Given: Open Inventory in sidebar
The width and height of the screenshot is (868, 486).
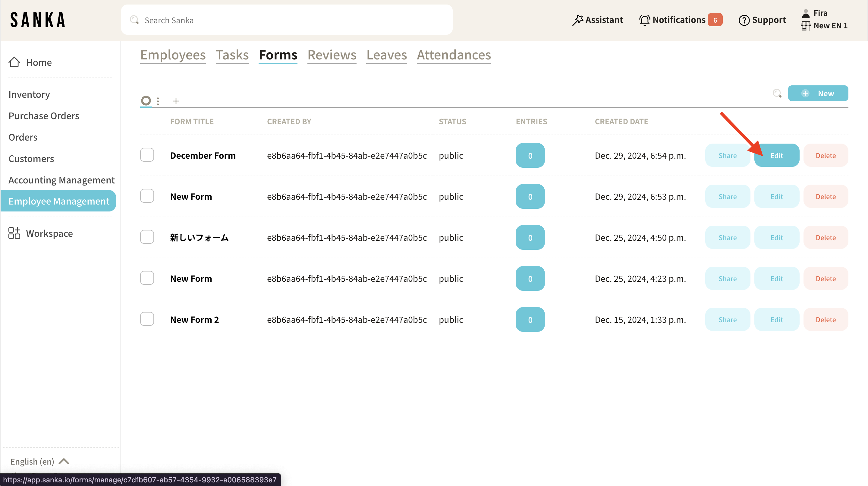Looking at the screenshot, I should coord(29,94).
